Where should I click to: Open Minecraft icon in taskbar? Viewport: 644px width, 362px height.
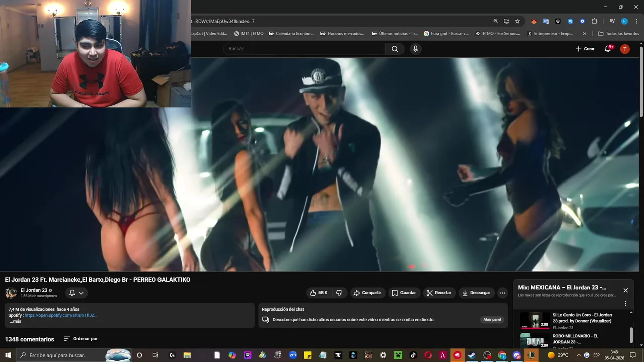[x=398, y=355]
